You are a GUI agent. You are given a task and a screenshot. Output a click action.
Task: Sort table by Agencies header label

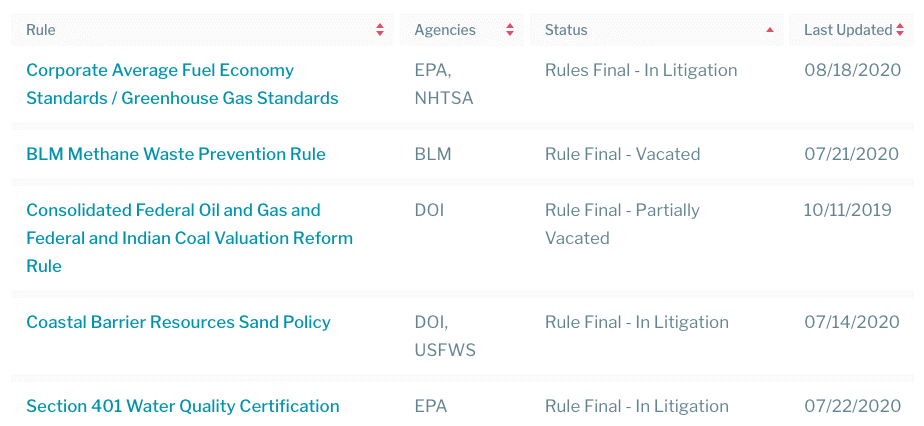point(445,30)
